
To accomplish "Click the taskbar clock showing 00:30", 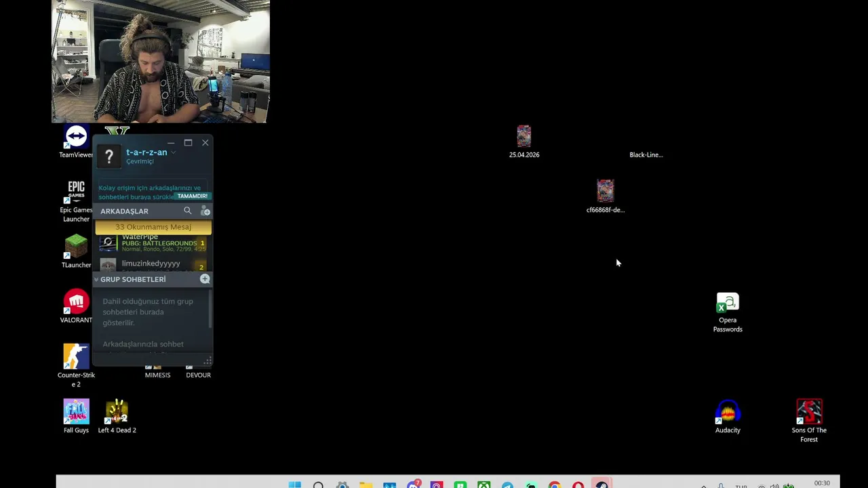I will [822, 483].
